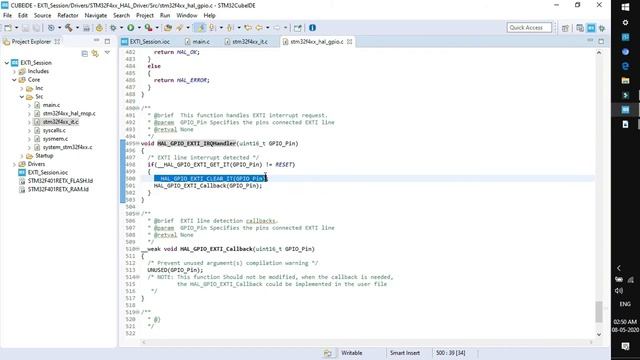Click the Forward navigation arrow

tap(277, 28)
